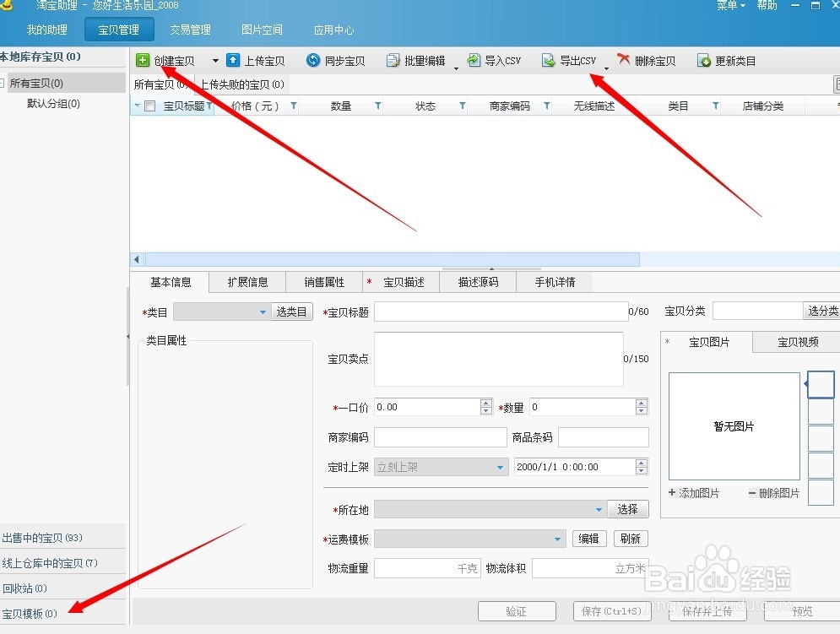Click the 编辑 freight template button
The image size is (840, 634).
(x=589, y=539)
